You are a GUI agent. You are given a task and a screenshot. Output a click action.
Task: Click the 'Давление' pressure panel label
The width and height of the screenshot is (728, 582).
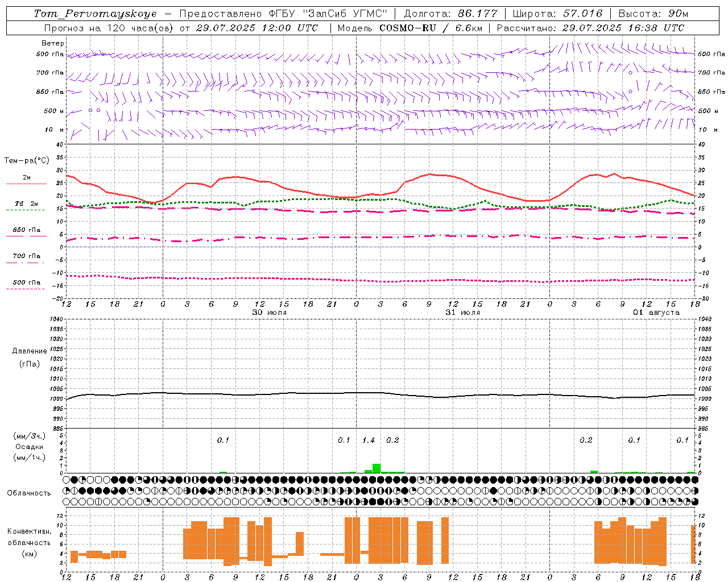pyautogui.click(x=30, y=351)
